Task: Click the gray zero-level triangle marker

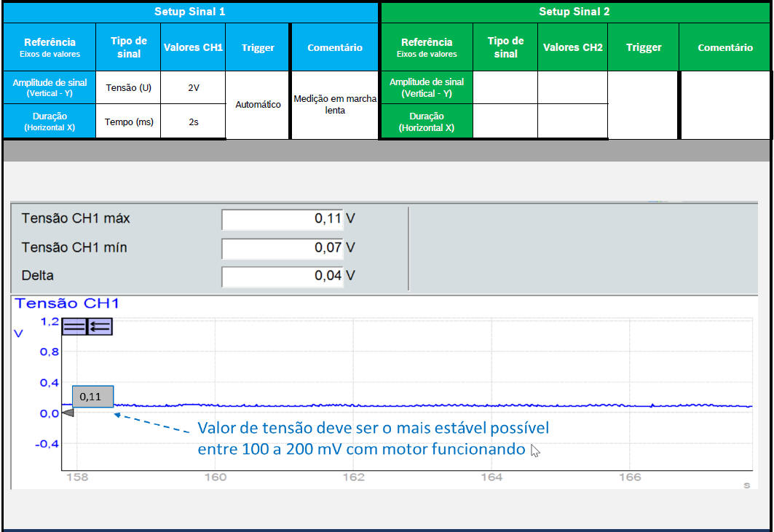Action: (x=67, y=413)
